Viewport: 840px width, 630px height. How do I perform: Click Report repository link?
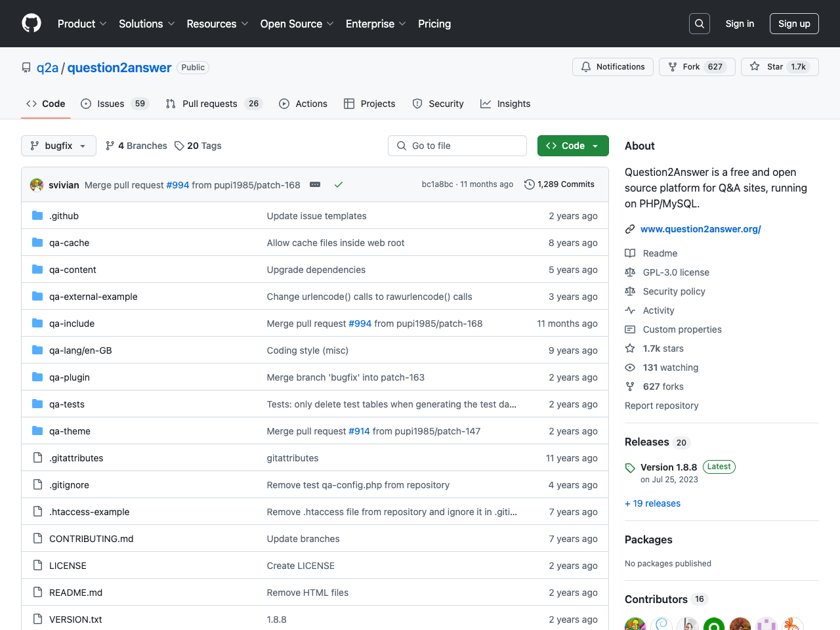[661, 406]
